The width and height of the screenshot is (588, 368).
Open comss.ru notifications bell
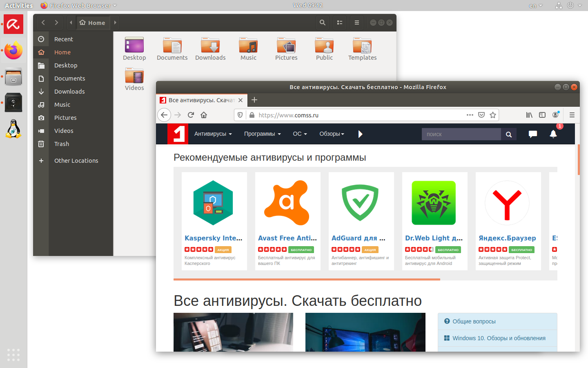click(553, 134)
